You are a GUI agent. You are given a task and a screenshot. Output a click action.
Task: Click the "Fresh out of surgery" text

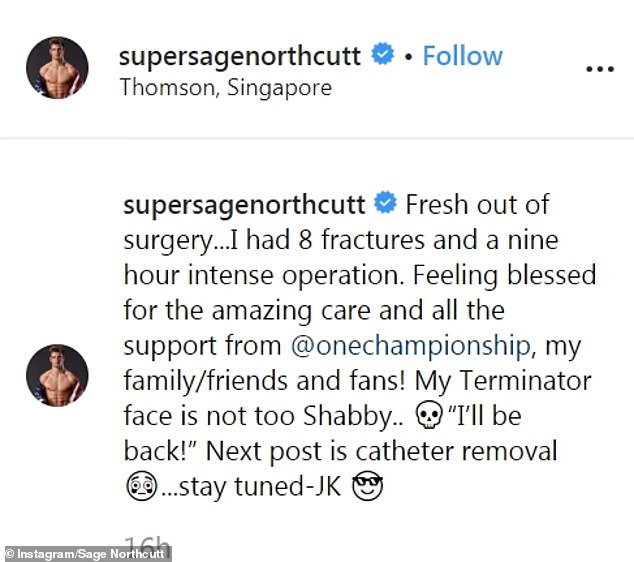[x=476, y=204]
